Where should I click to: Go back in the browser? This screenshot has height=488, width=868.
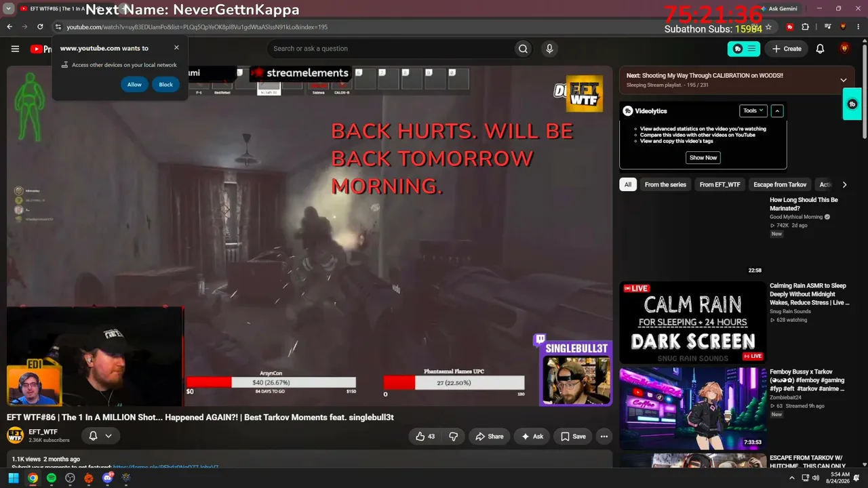pyautogui.click(x=9, y=27)
